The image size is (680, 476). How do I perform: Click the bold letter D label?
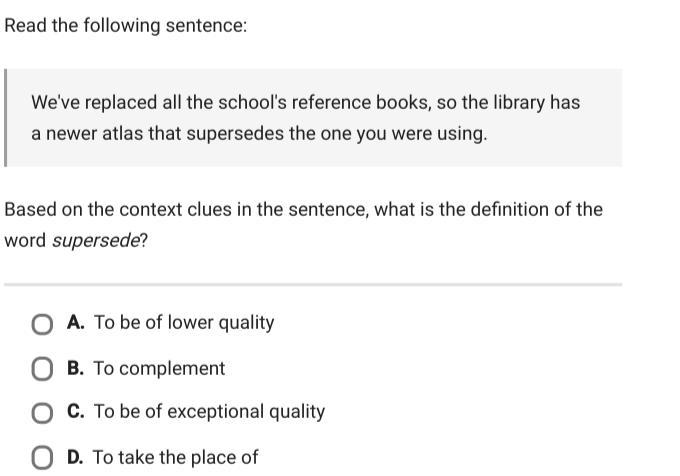(75, 457)
